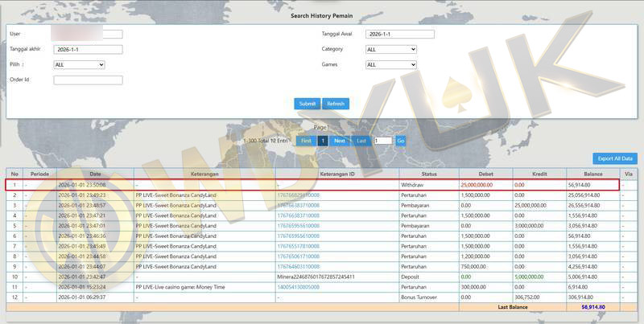Focus the User input field
Viewport: 644px width, 324px height.
[x=88, y=34]
